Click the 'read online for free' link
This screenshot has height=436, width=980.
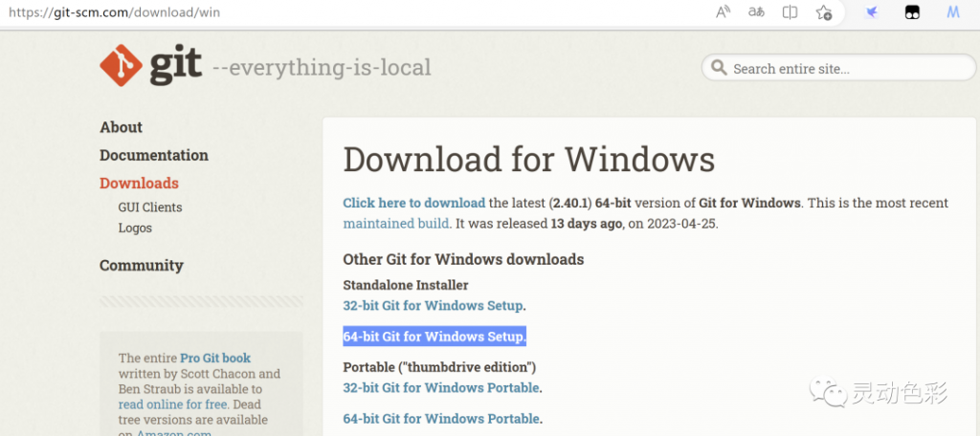point(172,404)
